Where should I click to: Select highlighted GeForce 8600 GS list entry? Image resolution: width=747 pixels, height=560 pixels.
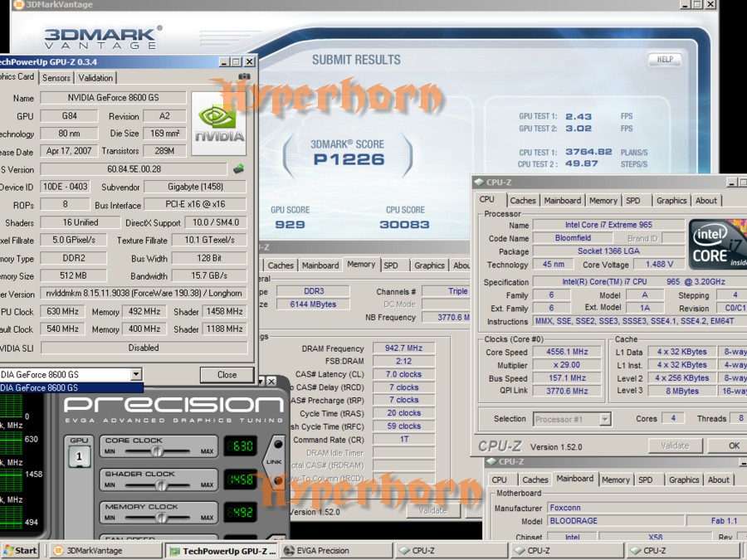(x=71, y=387)
